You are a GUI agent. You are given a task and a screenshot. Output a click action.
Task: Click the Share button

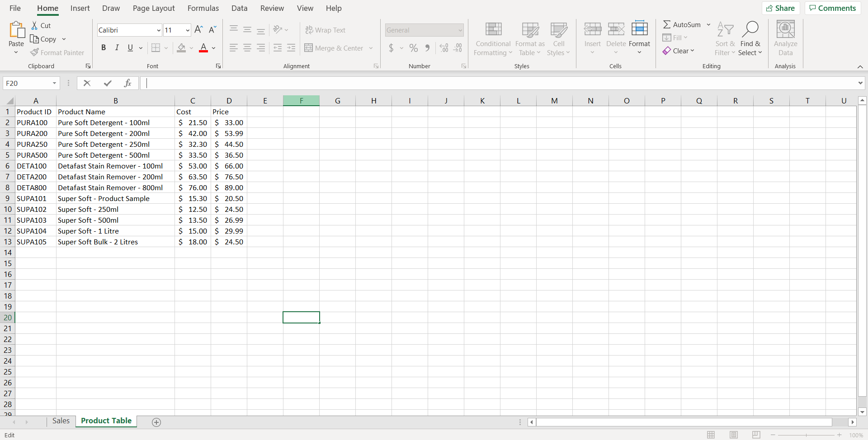pos(781,8)
